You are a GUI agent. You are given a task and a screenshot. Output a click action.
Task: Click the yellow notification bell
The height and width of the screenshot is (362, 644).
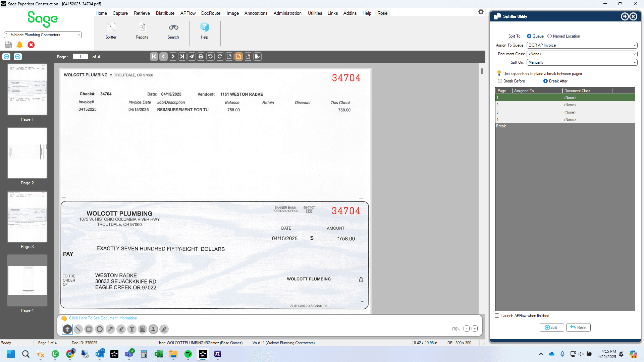point(20,45)
